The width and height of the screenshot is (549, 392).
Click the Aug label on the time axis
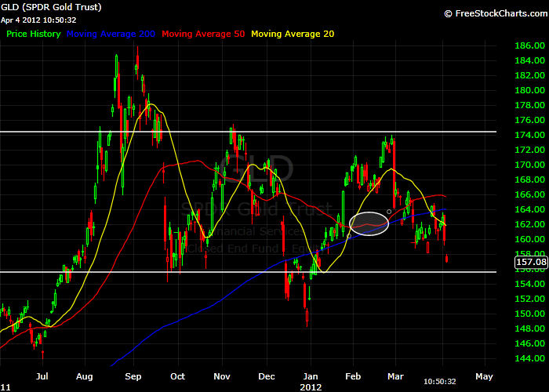86,376
